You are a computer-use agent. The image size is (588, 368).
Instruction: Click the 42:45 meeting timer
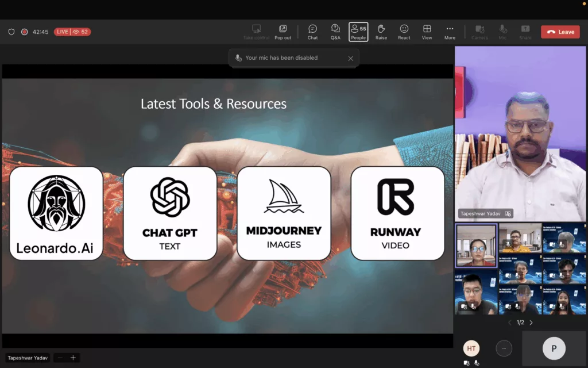(40, 32)
